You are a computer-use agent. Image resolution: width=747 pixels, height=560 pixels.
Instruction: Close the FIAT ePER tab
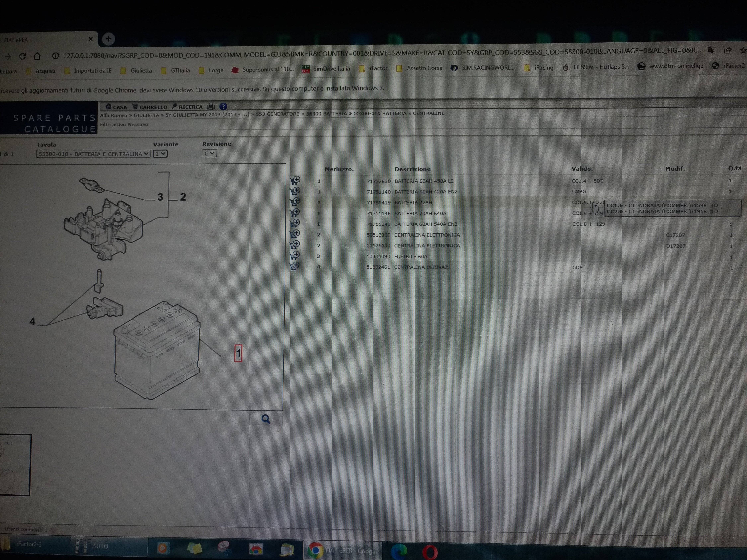click(90, 39)
